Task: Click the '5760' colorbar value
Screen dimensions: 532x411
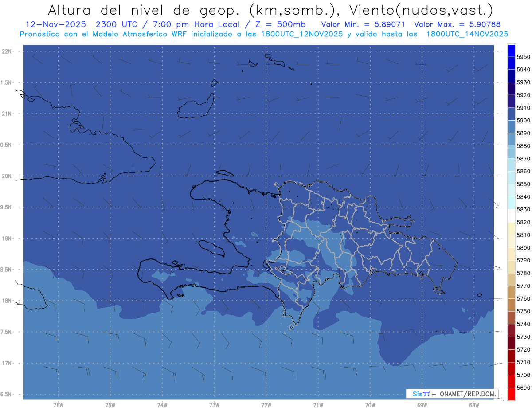Action: coord(524,298)
